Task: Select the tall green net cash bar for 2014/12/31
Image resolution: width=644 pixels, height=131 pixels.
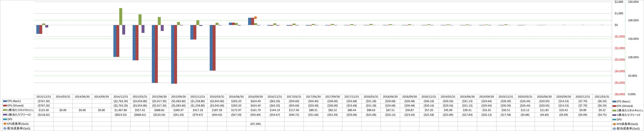Action: [121, 17]
